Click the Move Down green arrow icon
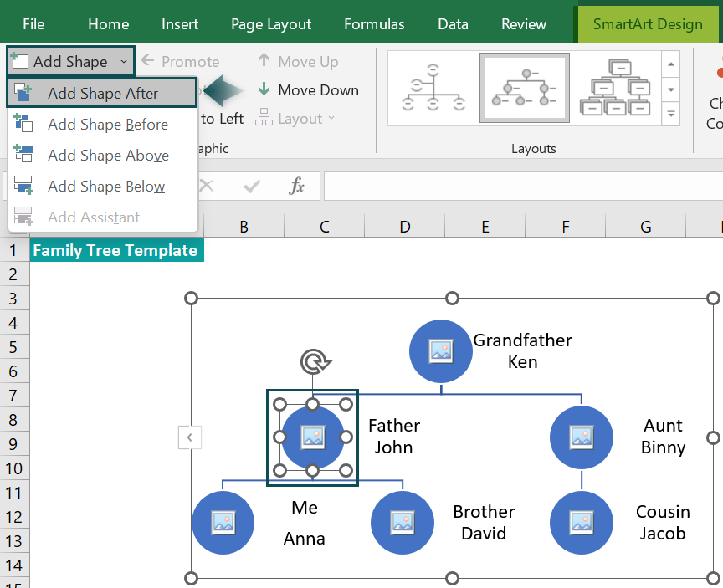Screen dimensions: 723x588 pos(264,89)
